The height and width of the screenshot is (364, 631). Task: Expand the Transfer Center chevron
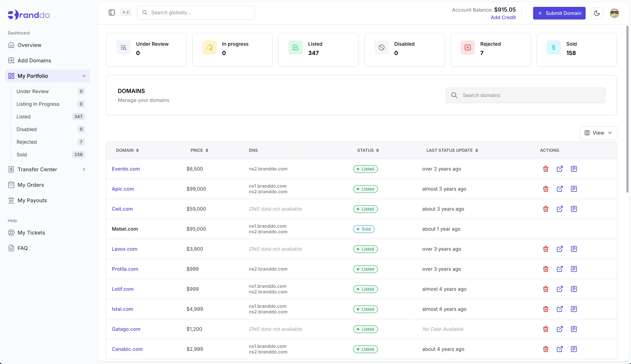[84, 169]
